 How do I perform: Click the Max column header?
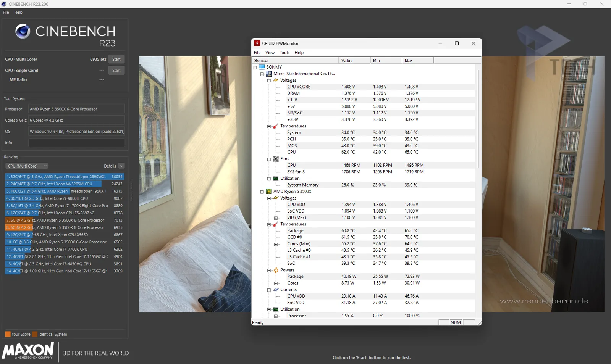[x=418, y=60]
